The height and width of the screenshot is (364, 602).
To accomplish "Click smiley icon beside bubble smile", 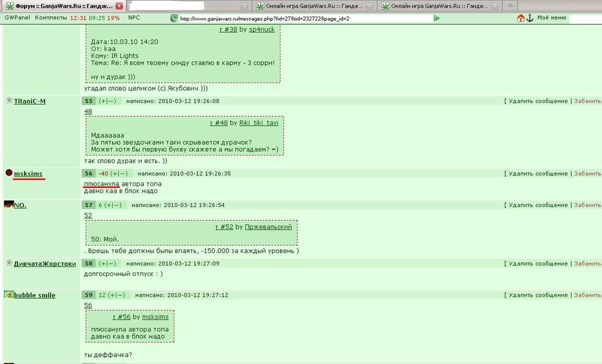I will [x=9, y=294].
